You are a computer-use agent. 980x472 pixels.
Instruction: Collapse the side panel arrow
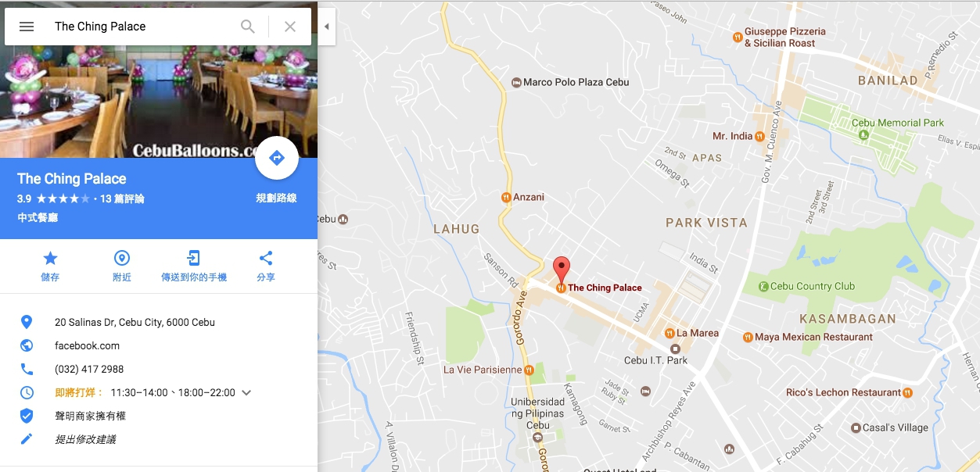click(327, 27)
